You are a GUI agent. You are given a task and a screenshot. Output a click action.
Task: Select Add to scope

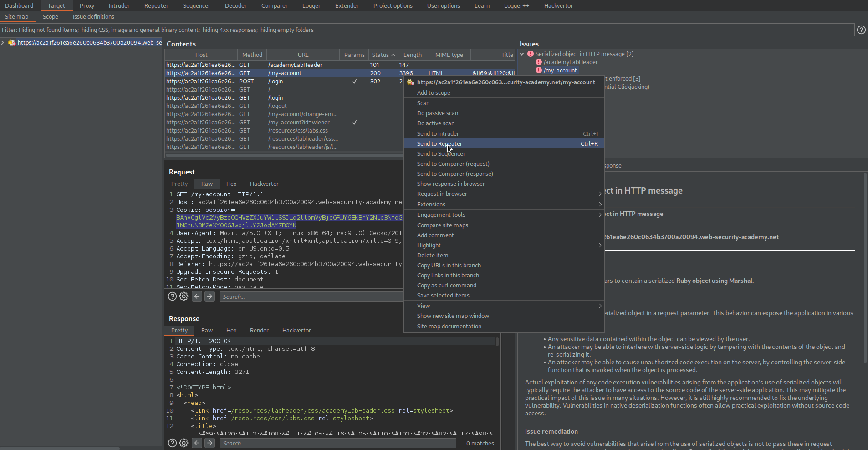pyautogui.click(x=504, y=93)
